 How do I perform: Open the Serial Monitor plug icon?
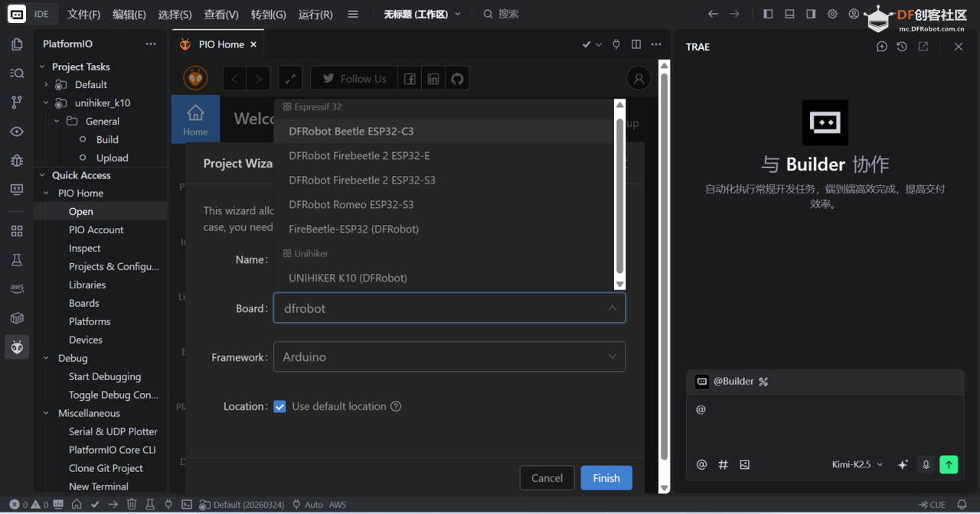pyautogui.click(x=168, y=504)
